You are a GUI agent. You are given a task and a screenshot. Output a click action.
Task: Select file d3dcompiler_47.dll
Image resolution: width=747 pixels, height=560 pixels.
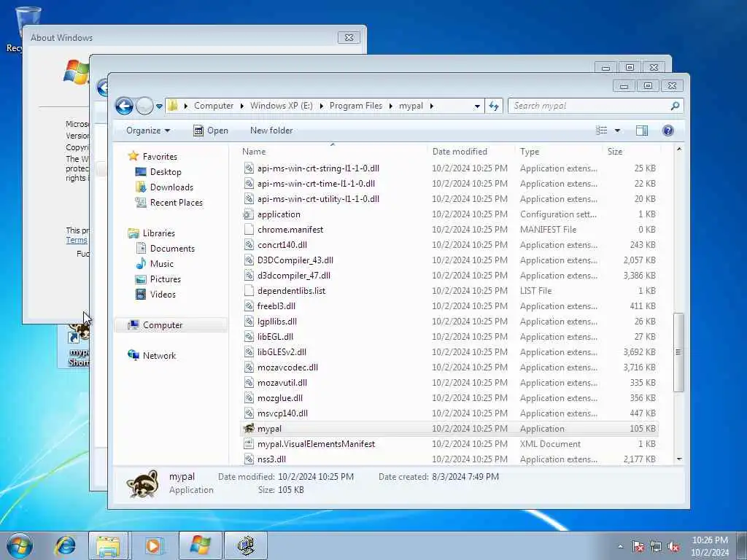tap(293, 276)
